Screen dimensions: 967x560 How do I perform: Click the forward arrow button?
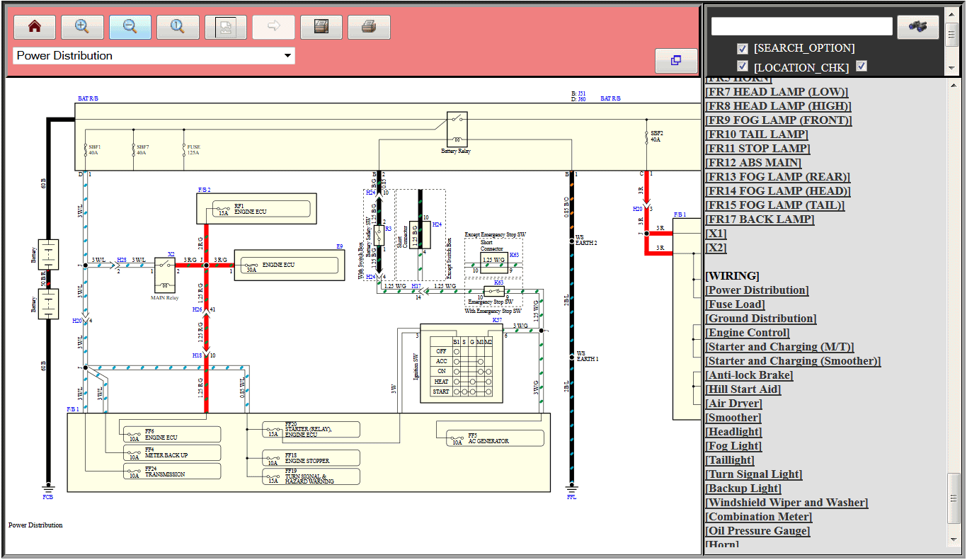273,27
